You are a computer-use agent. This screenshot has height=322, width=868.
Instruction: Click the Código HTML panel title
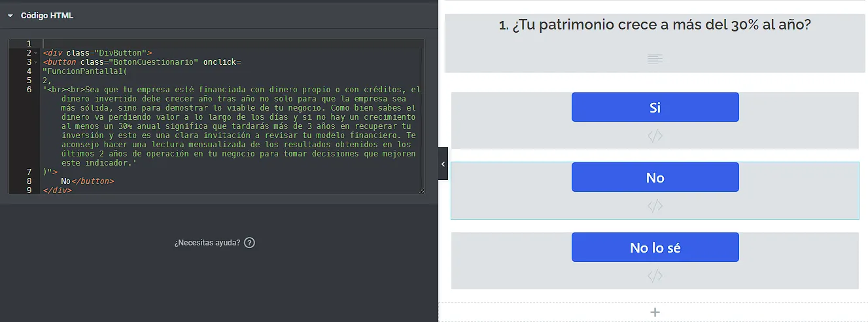(47, 16)
